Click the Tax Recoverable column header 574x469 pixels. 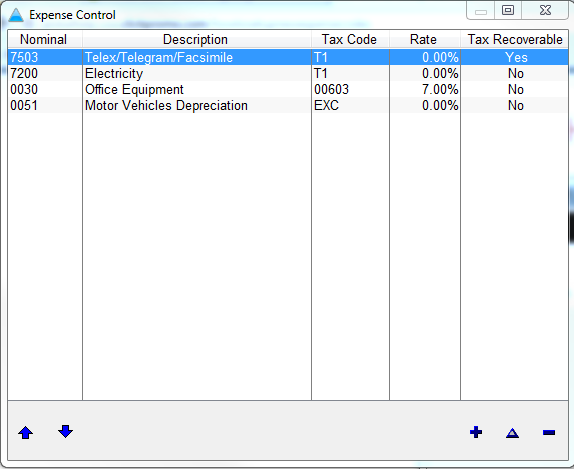pyautogui.click(x=514, y=39)
